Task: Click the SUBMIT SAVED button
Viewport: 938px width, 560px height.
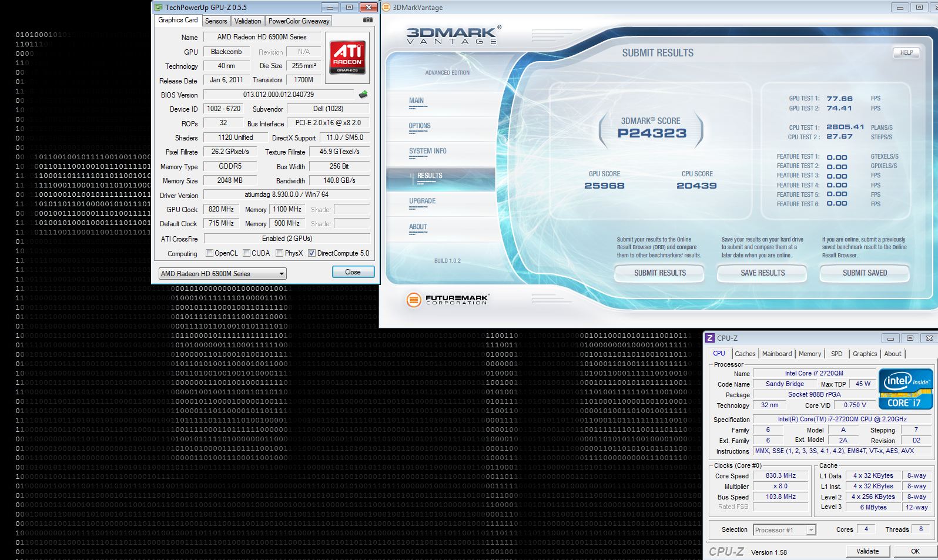Action: tap(865, 273)
